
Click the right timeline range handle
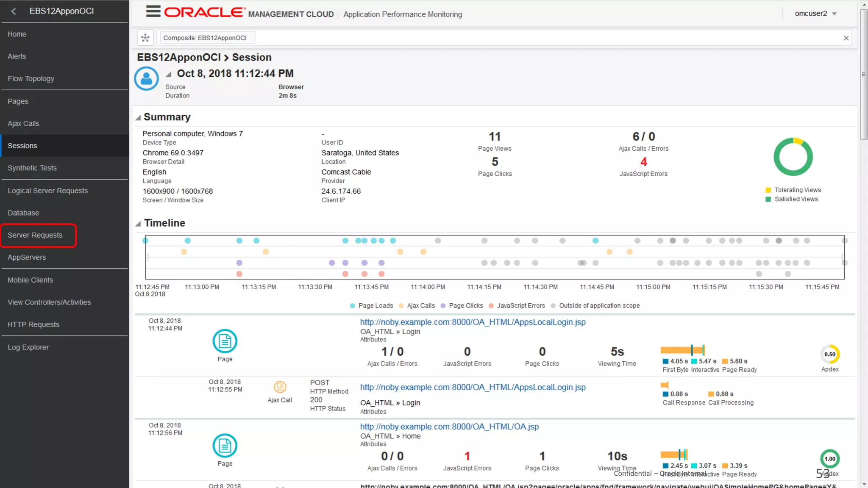(x=843, y=257)
